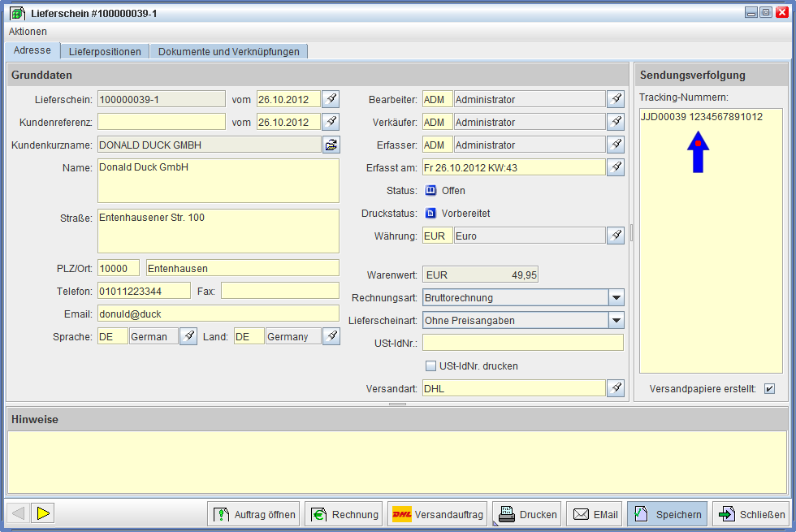Click pin icon beside Sprache German
Screen dimensions: 796x532
[x=188, y=336]
